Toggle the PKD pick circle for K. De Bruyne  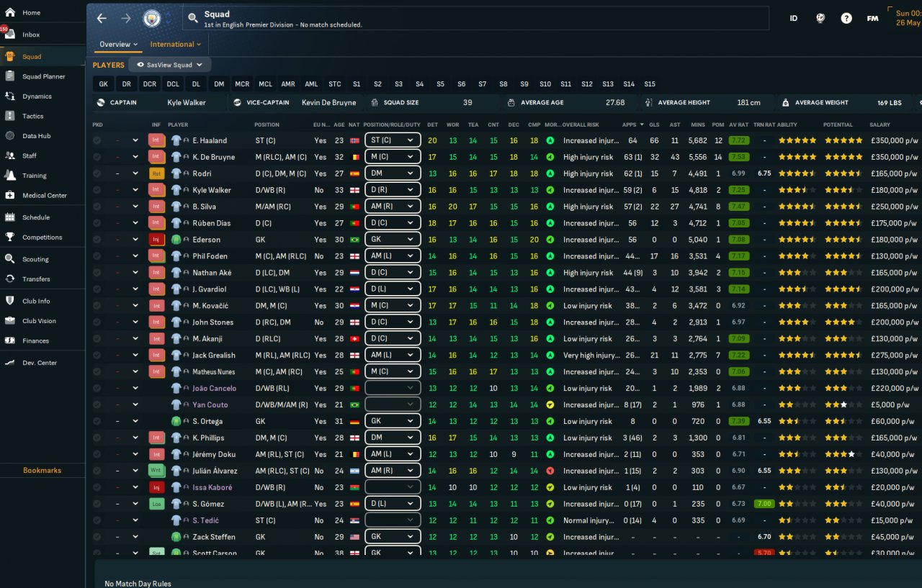(x=97, y=157)
